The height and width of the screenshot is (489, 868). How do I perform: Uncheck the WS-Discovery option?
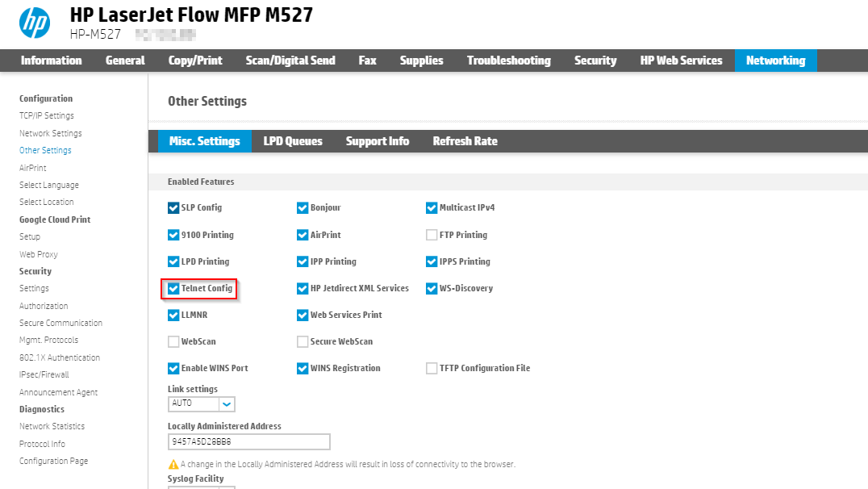tap(432, 288)
